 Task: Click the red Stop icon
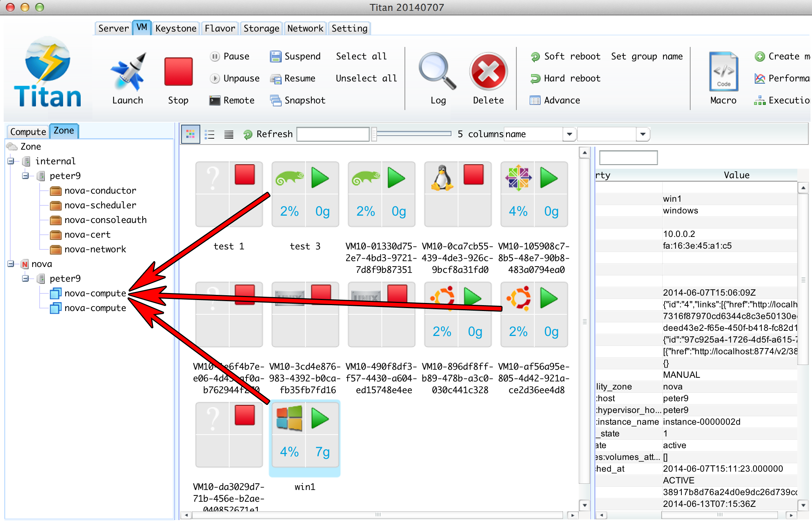[178, 72]
